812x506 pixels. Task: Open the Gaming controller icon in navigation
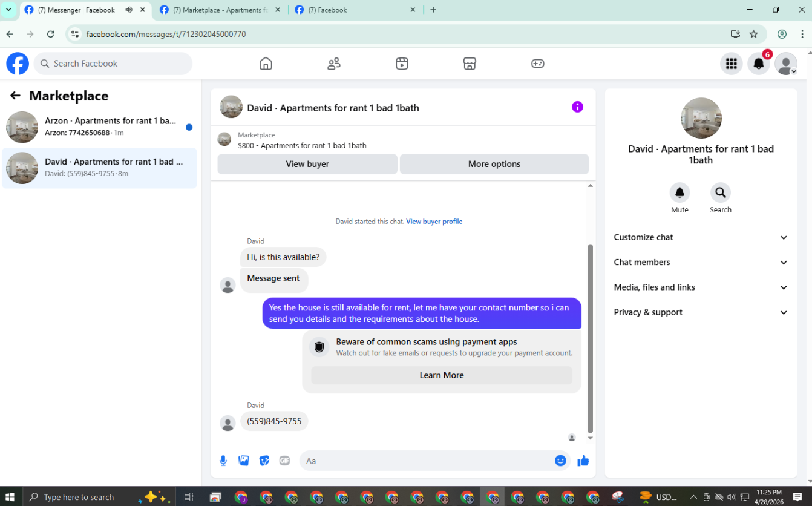(537, 64)
